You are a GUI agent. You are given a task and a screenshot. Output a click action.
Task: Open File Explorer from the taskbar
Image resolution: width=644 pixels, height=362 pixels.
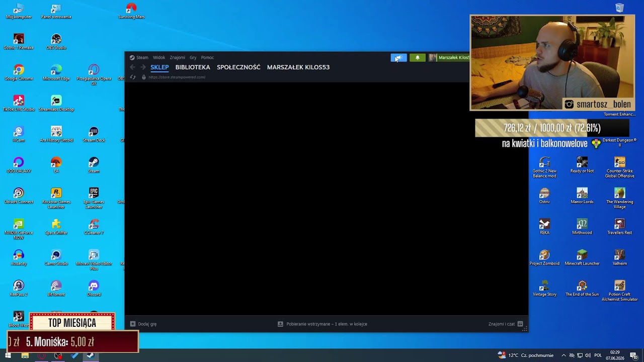point(25,355)
